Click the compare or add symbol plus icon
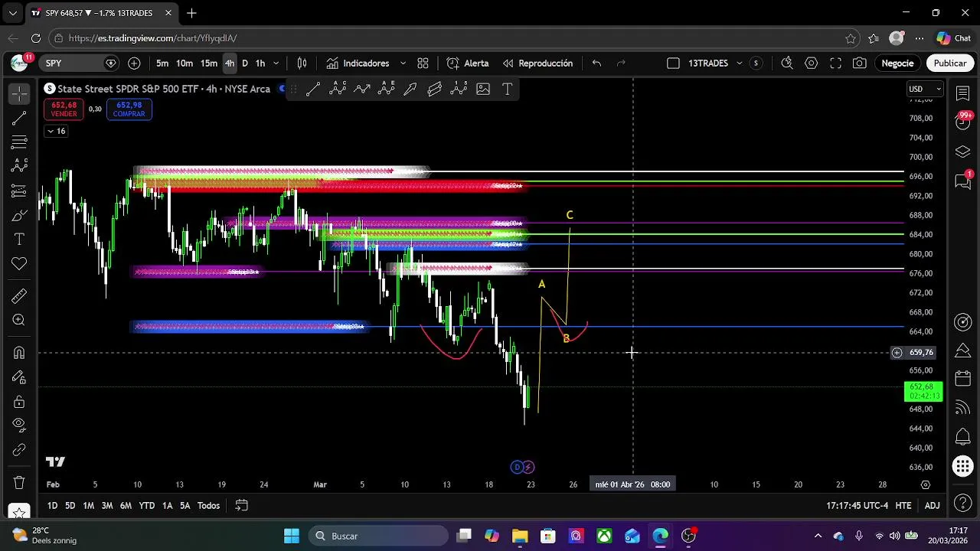 (x=134, y=64)
